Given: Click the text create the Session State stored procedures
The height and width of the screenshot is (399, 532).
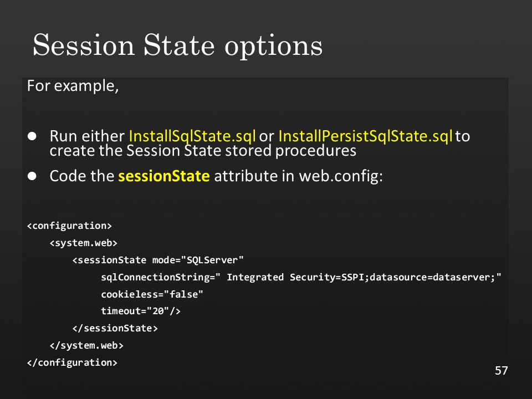Looking at the screenshot, I should tap(203, 151).
